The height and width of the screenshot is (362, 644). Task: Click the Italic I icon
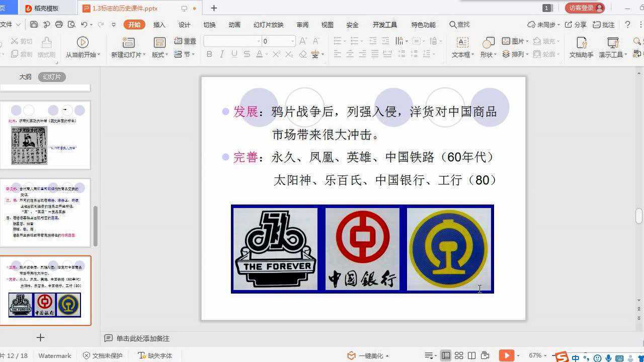point(221,54)
